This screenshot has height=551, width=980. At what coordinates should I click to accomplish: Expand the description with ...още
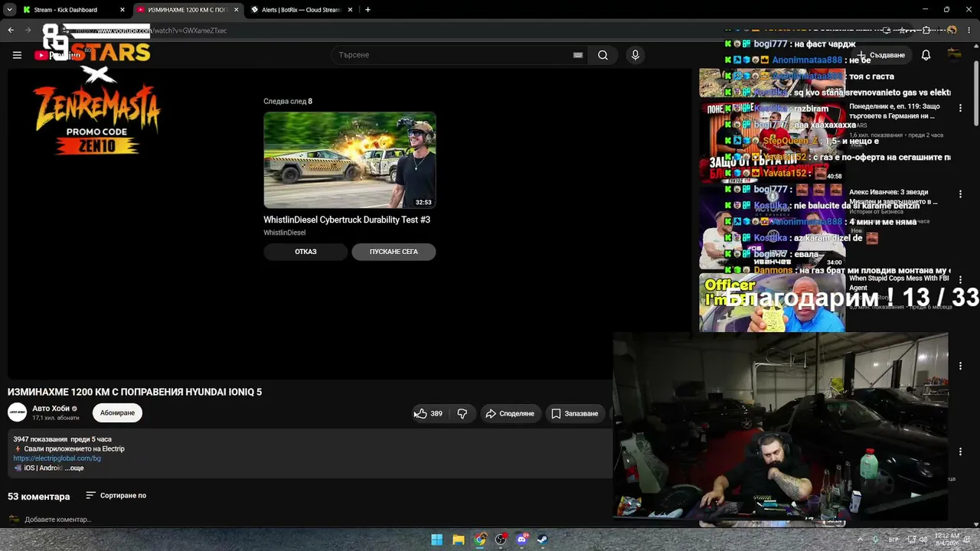coord(74,468)
